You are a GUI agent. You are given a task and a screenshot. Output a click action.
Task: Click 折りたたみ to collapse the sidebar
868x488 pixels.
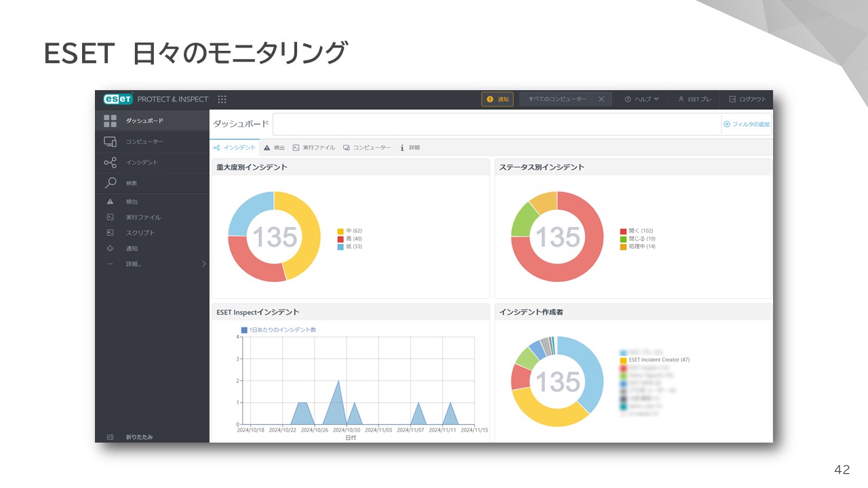139,437
